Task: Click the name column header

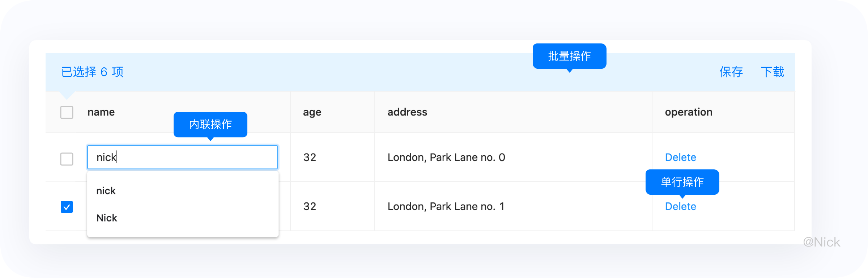Action: [101, 112]
